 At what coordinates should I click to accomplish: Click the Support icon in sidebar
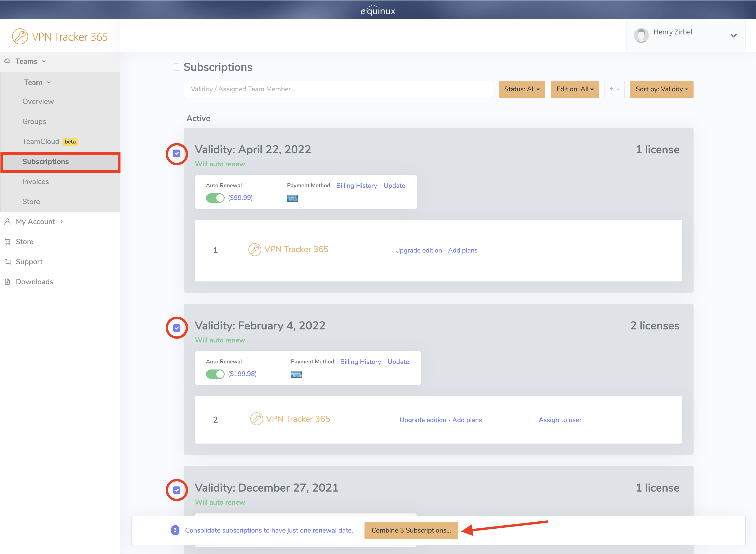pyautogui.click(x=8, y=262)
